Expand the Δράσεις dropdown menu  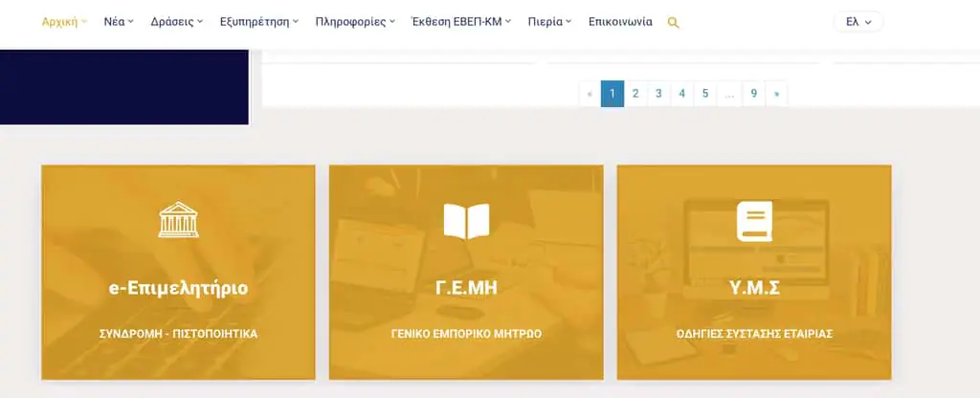177,21
